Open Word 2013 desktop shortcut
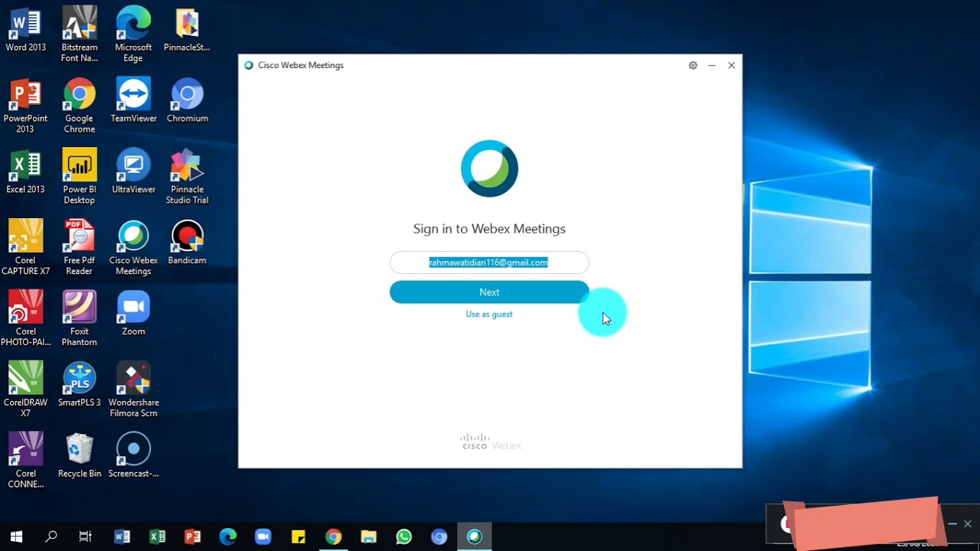 (25, 29)
